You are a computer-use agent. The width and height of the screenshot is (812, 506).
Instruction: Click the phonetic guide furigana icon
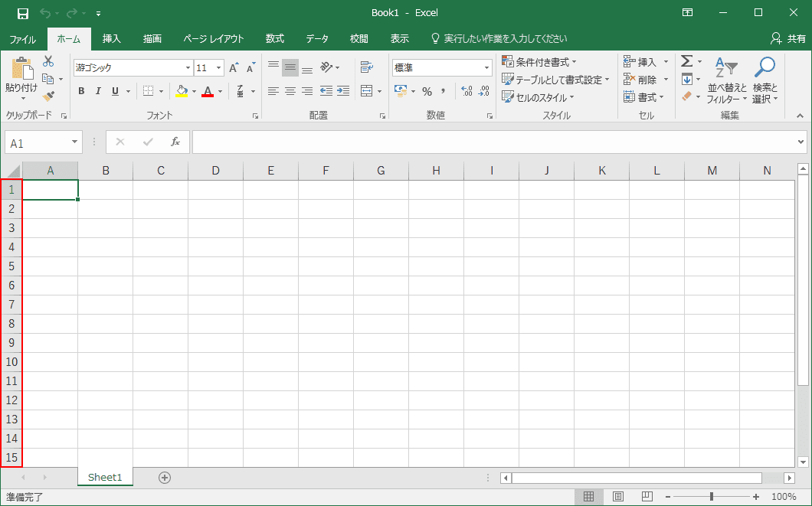tap(241, 91)
